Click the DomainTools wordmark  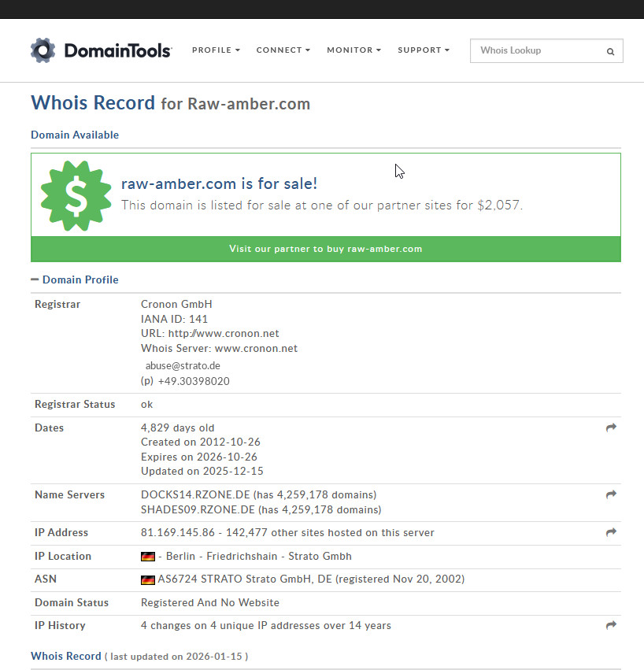pos(118,50)
